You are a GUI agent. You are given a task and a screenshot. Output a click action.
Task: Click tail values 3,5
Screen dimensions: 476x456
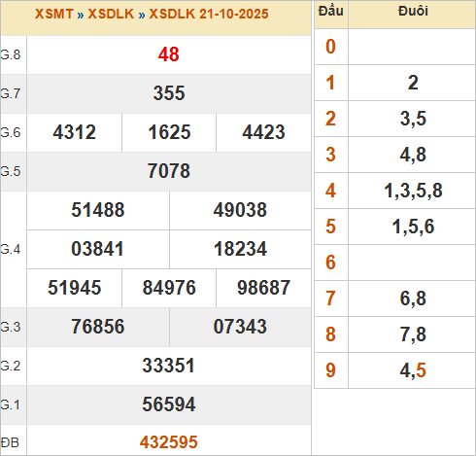coord(413,119)
